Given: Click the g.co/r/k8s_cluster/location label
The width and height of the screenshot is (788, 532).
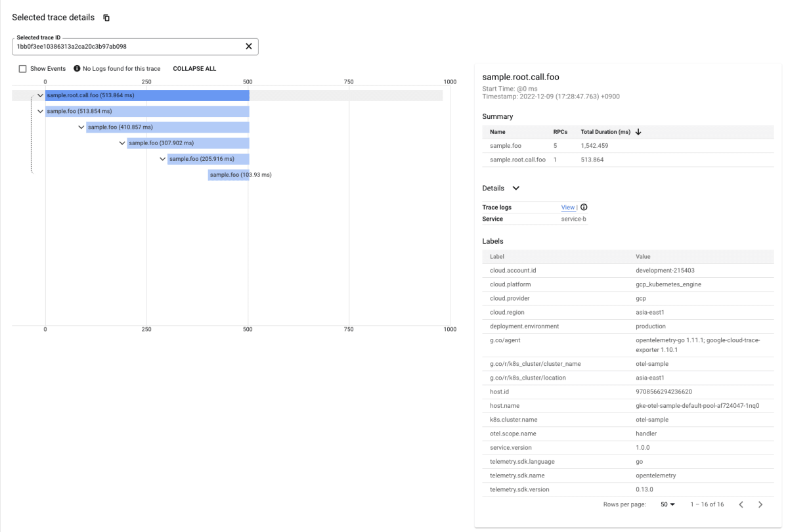Looking at the screenshot, I should pyautogui.click(x=527, y=378).
